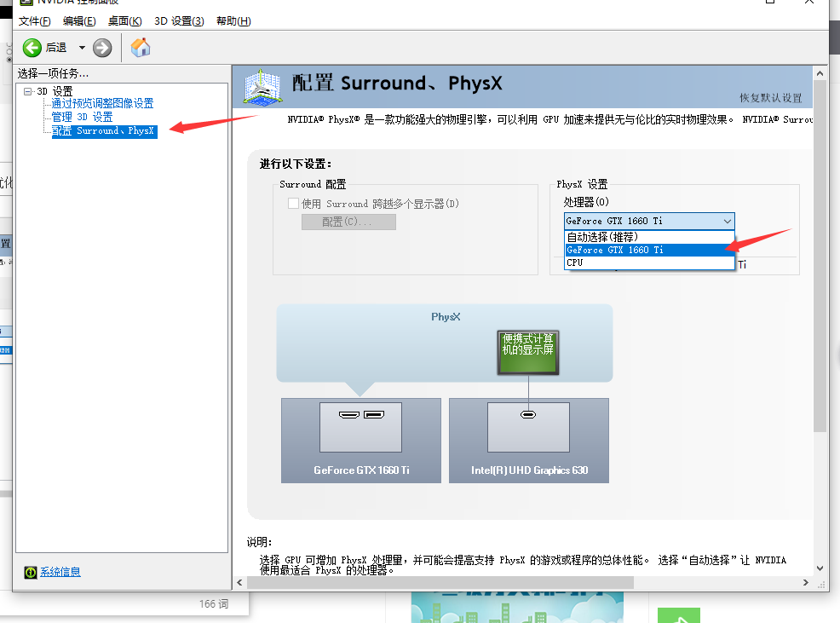Viewport: 840px width, 623px height.
Task: Collapse the 3D 设置 tree node
Action: (27, 91)
